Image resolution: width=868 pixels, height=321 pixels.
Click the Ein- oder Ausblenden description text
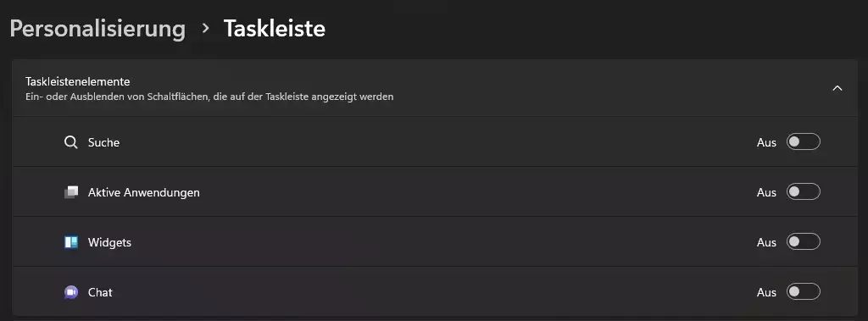pos(209,97)
